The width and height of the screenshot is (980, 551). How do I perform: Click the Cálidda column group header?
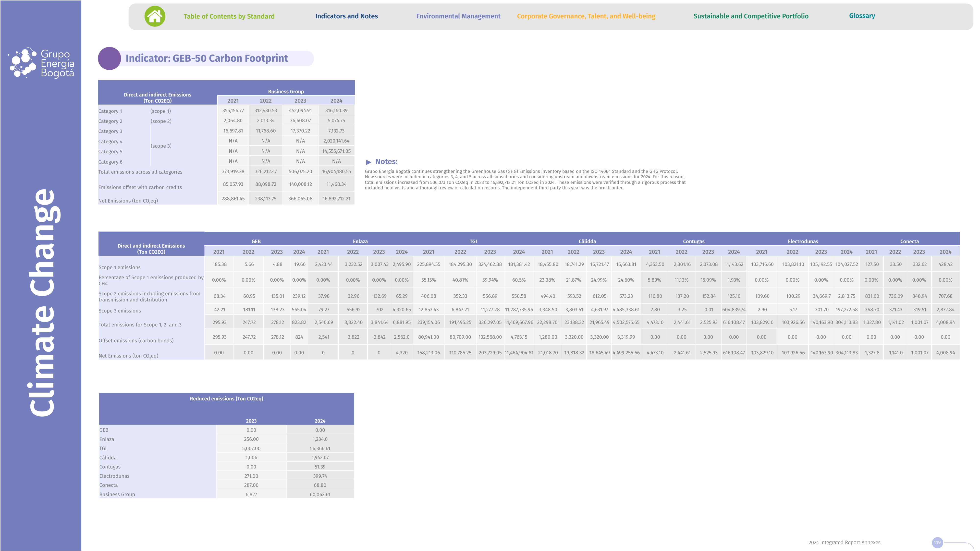pyautogui.click(x=587, y=241)
